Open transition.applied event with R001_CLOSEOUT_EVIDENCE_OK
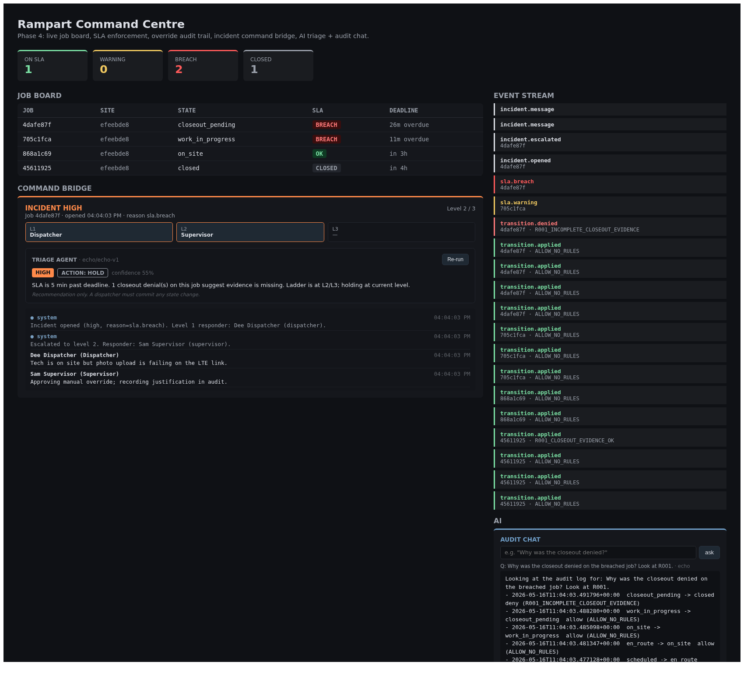744x700 pixels. (610, 437)
